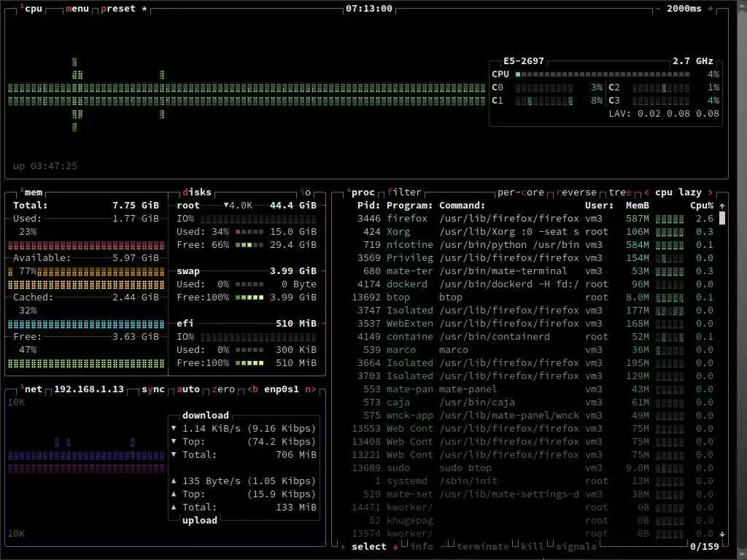Select previous sorting column arrow
This screenshot has height=560, width=747.
[x=646, y=192]
